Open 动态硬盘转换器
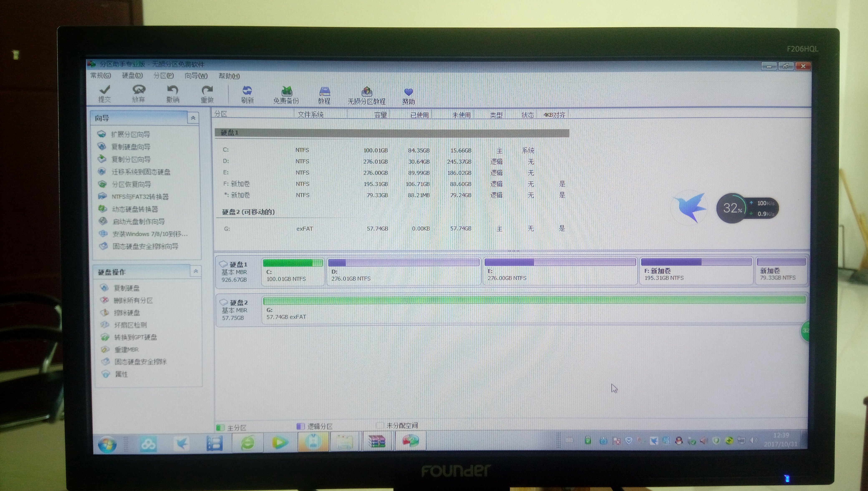The height and width of the screenshot is (491, 868). tap(135, 209)
